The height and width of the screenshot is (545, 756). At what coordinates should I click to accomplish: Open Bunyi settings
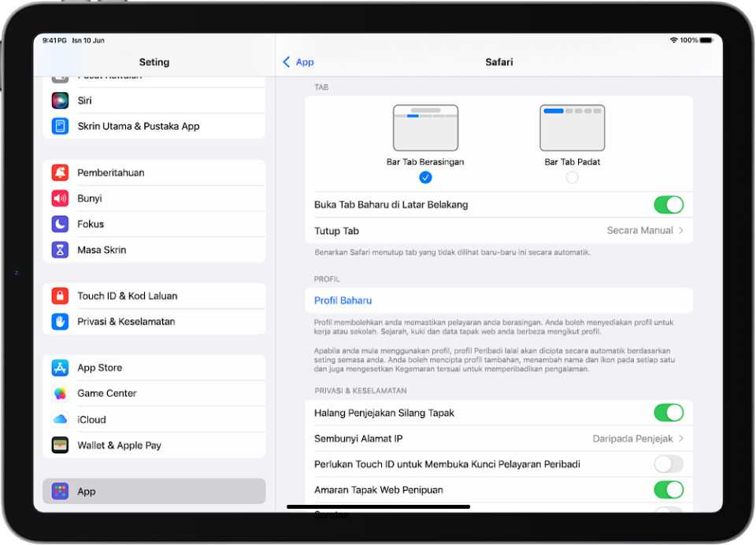pos(154,198)
